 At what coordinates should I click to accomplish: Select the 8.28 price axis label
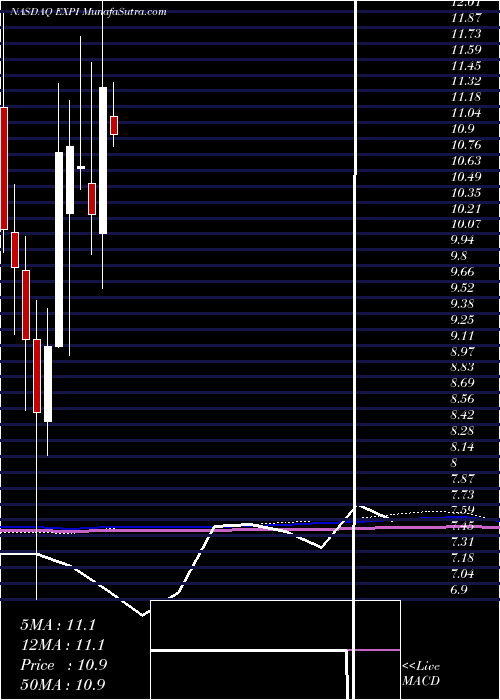pyautogui.click(x=462, y=431)
